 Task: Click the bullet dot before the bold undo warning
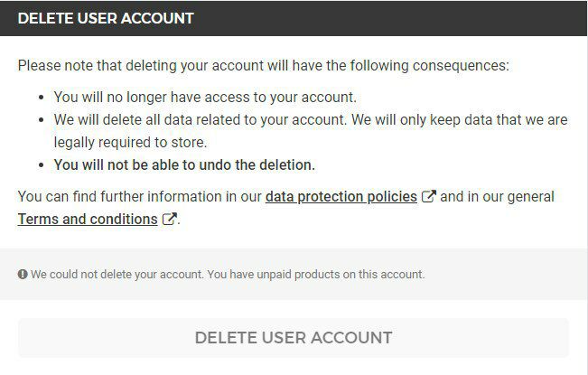point(42,165)
